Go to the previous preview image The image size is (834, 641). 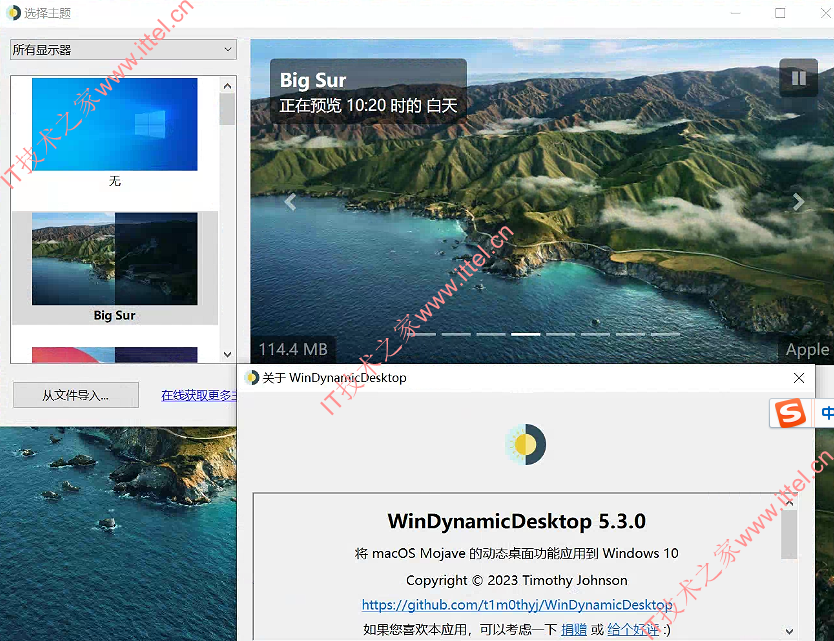click(290, 202)
